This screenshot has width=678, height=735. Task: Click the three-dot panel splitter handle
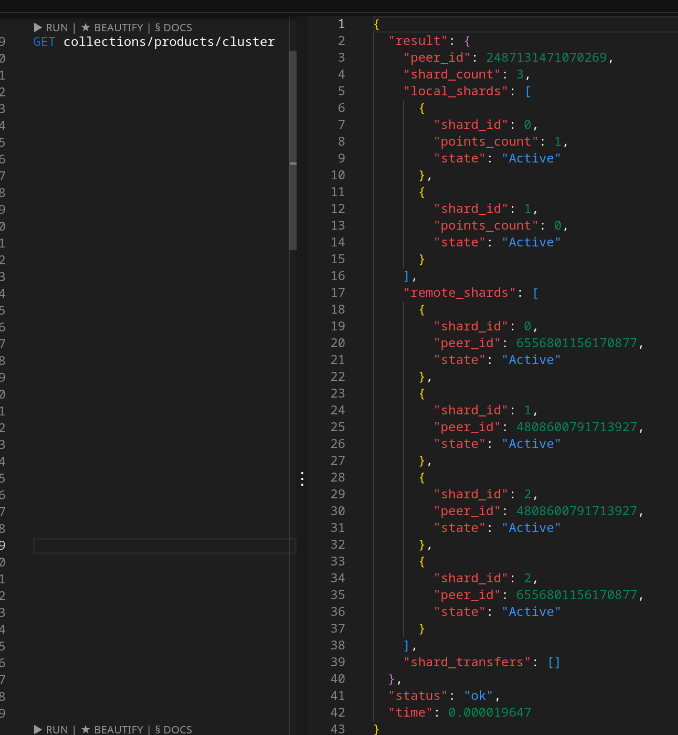302,479
